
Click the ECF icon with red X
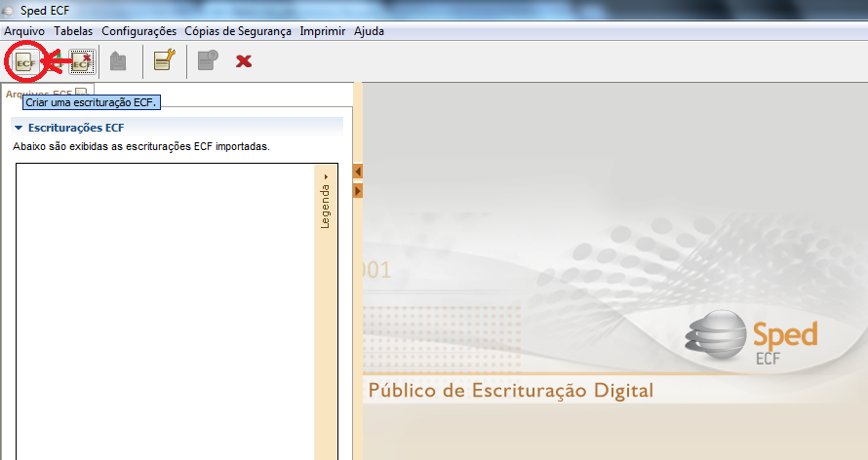81,62
